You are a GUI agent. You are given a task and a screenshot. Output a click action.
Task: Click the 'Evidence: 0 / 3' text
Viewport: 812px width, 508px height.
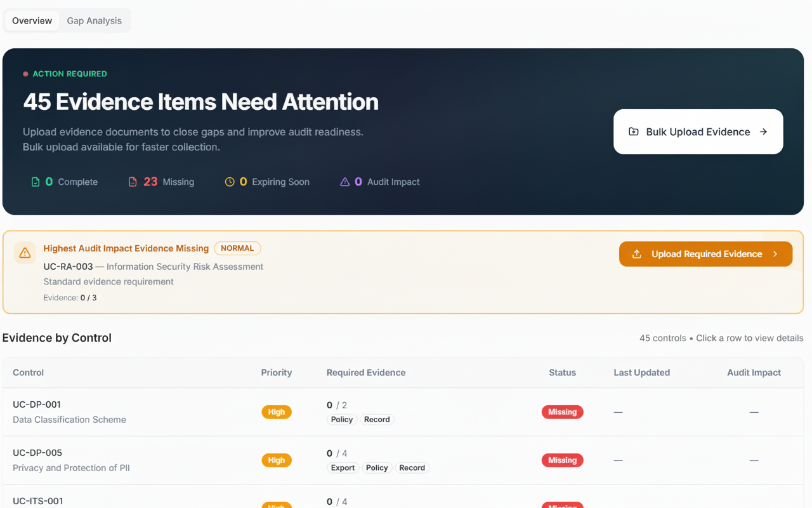point(70,298)
